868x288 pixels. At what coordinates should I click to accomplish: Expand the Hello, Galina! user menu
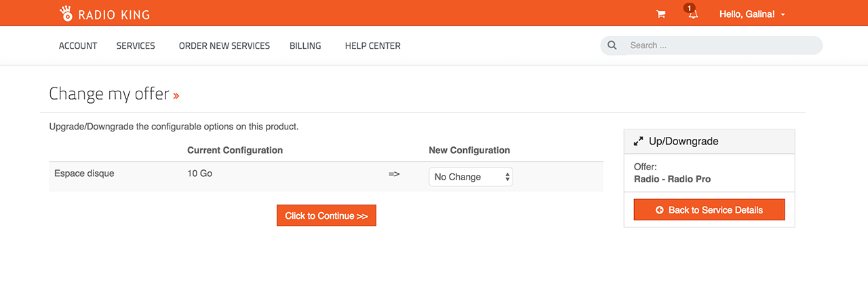[x=752, y=14]
